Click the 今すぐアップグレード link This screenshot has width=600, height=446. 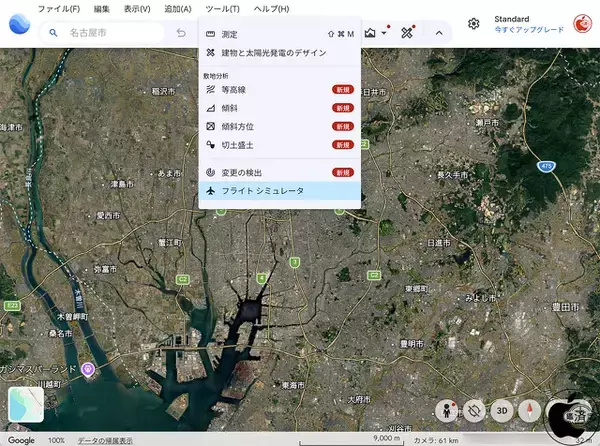tap(529, 29)
